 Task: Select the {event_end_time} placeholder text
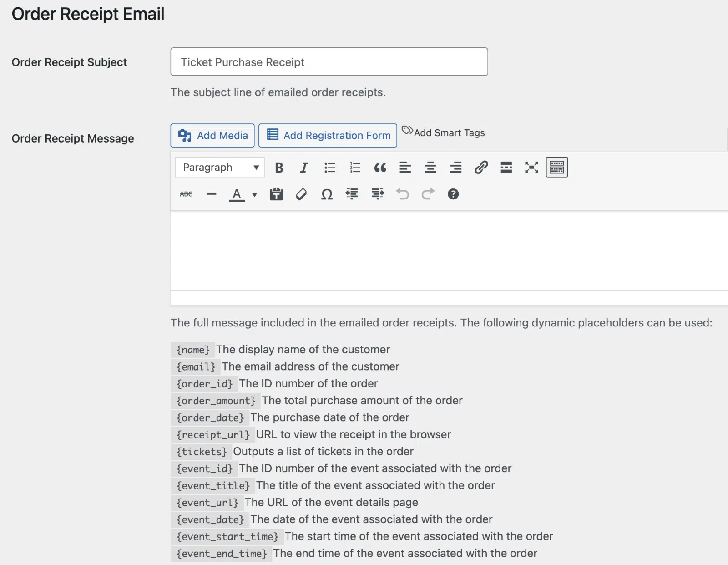pyautogui.click(x=222, y=554)
